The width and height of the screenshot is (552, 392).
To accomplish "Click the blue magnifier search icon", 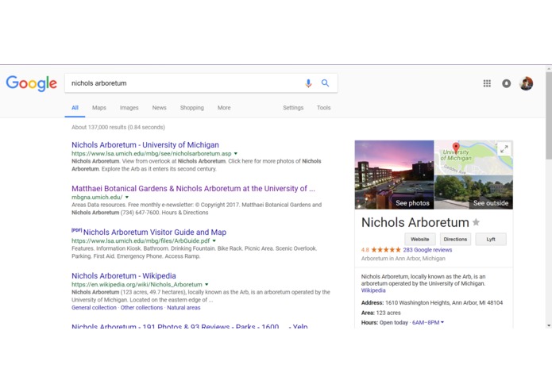I will pyautogui.click(x=326, y=83).
